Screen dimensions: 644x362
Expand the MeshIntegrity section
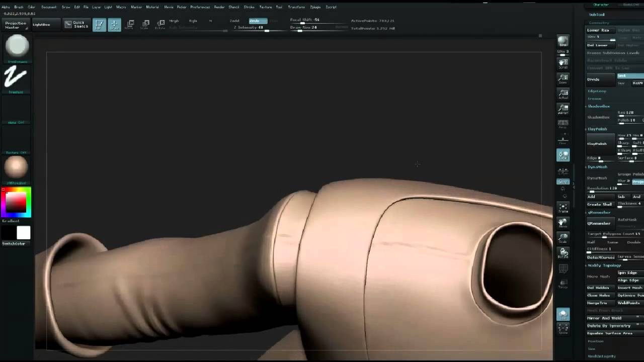[601, 356]
